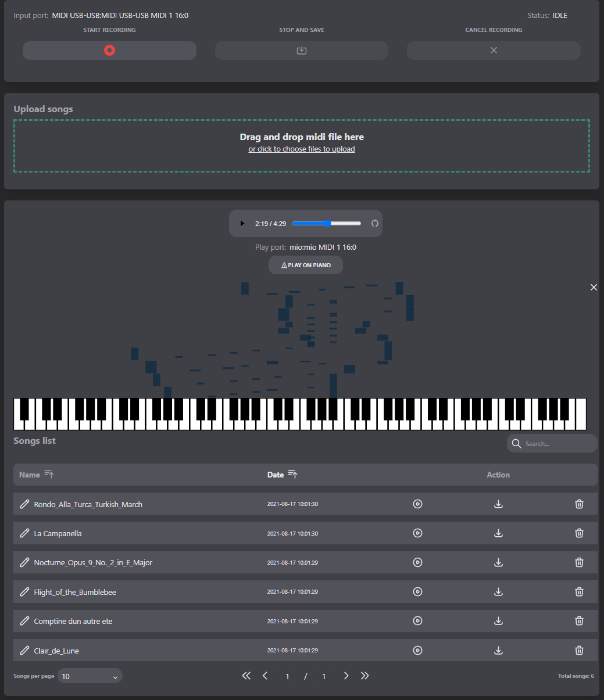Play La Campanella
This screenshot has width=604, height=700.
(417, 533)
